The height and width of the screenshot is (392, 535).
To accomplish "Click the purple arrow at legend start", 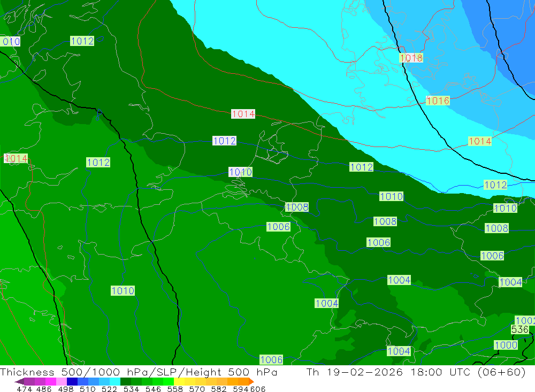I will (x=19, y=381).
